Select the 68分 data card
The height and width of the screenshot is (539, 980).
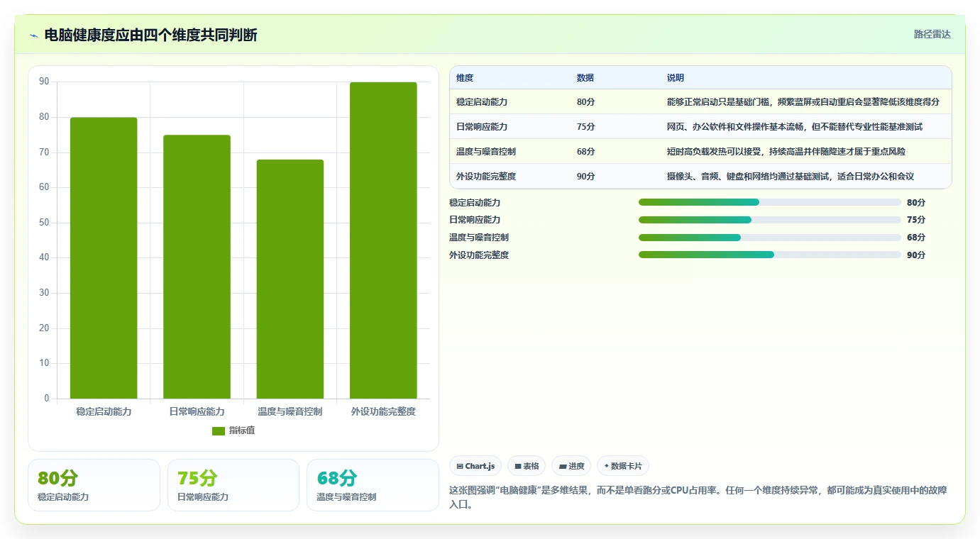pyautogui.click(x=373, y=485)
